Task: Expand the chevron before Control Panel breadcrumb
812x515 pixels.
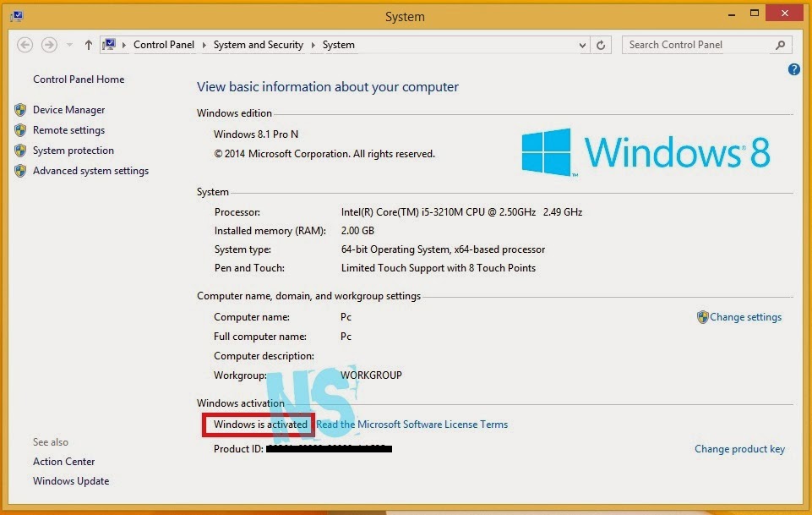Action: click(x=124, y=45)
